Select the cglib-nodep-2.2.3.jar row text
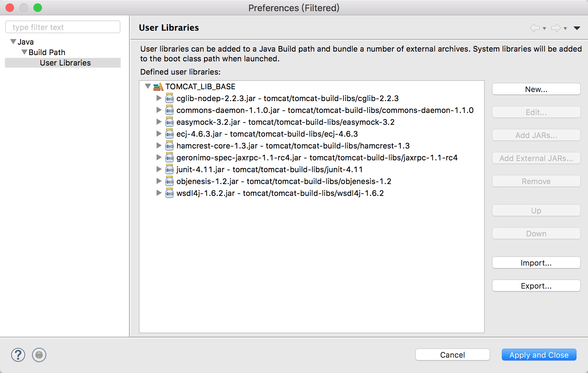The image size is (588, 373). [287, 98]
